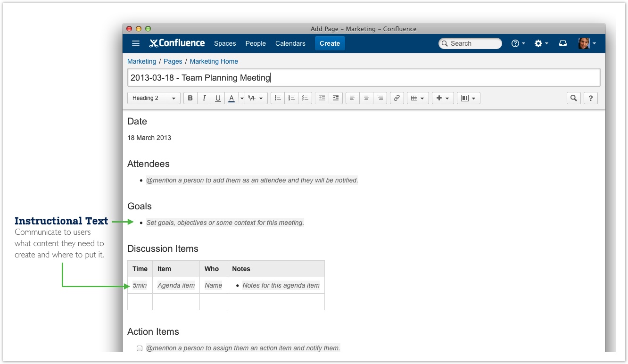The height and width of the screenshot is (364, 628).
Task: Insert a bullet list
Action: (x=277, y=98)
